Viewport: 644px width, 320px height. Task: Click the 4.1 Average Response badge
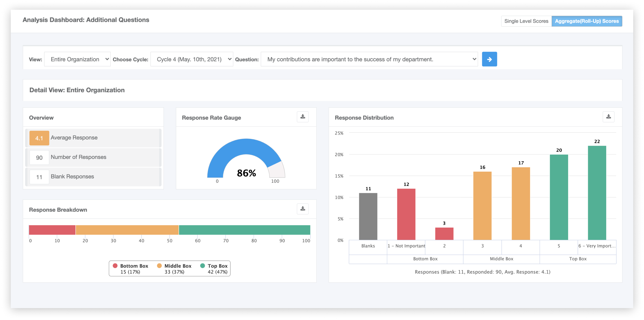pos(39,138)
